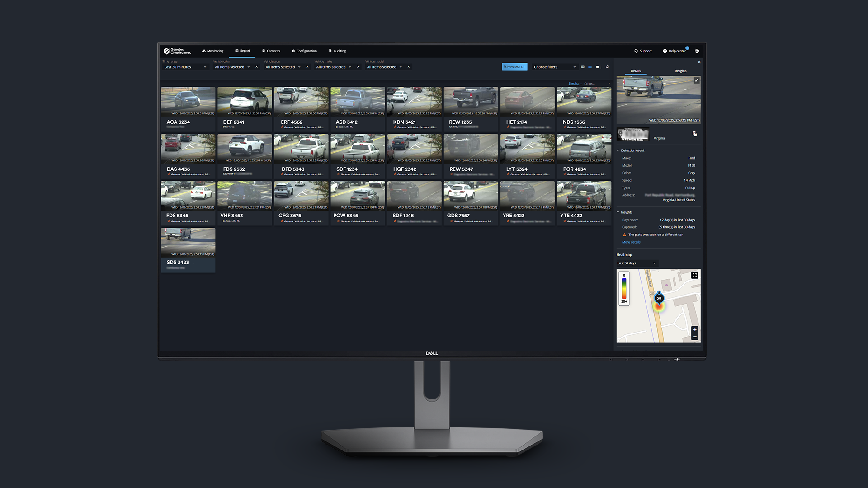This screenshot has width=868, height=488.
Task: Switch to the Report tab
Action: [x=243, y=51]
